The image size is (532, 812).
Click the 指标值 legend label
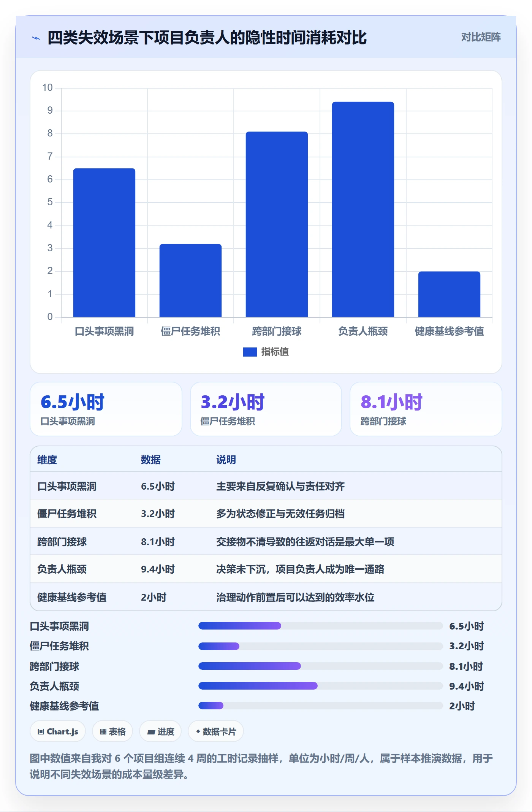[x=275, y=352]
